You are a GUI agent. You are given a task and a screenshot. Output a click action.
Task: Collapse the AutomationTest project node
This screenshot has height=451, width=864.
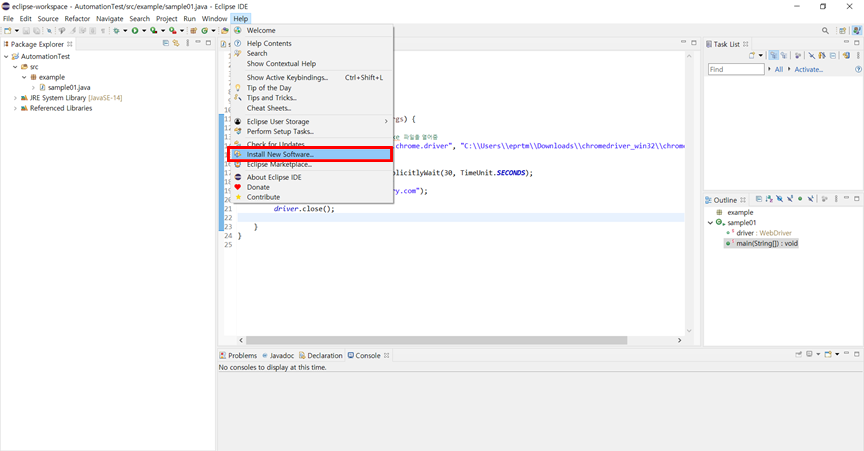[x=6, y=56]
